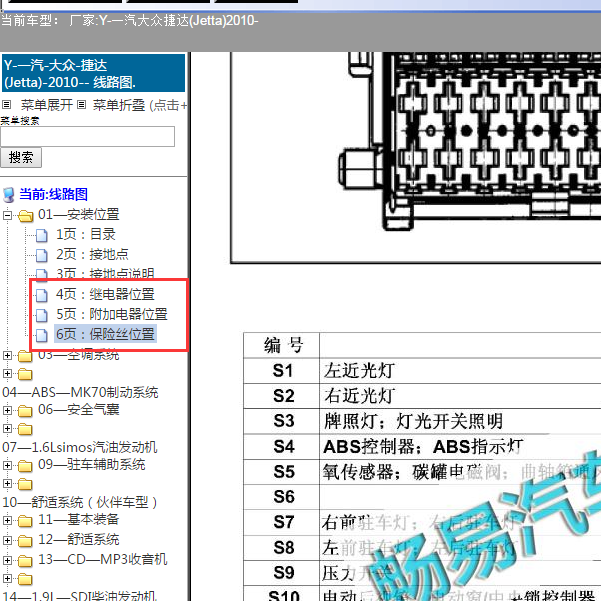Focus the 菜单搜索 search input field
This screenshot has width=601, height=601.
click(87, 136)
